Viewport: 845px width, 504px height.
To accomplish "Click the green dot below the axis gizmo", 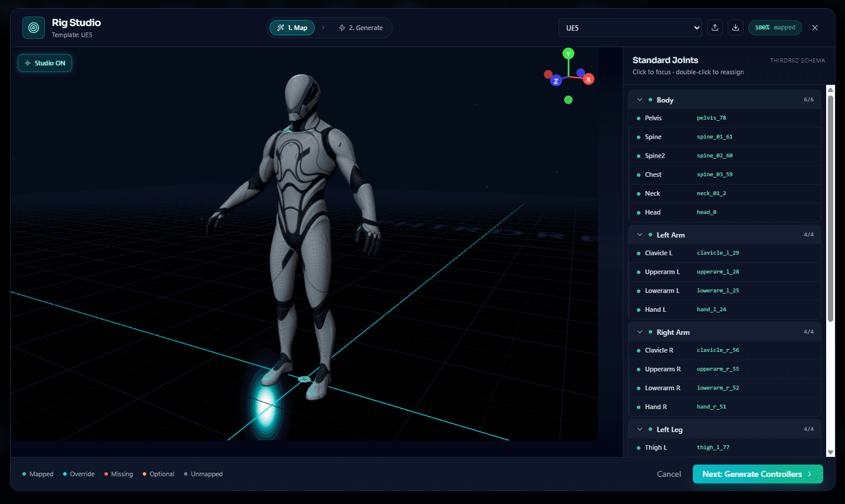I will tap(568, 100).
